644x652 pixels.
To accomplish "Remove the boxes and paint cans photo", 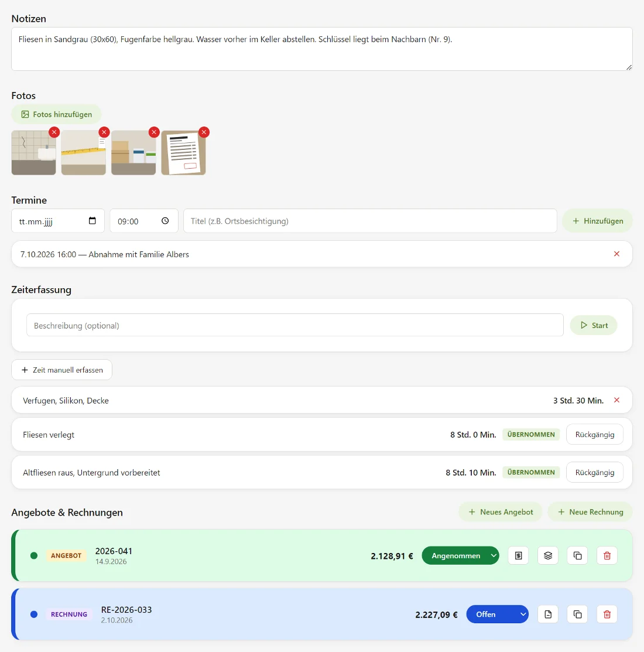I will pos(154,132).
